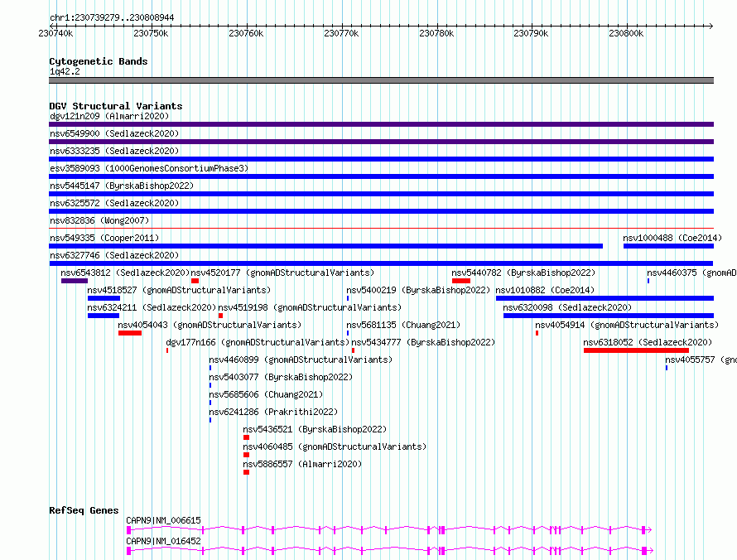Select the nsv1010882 (Coe2014) blue bar

coord(605,298)
